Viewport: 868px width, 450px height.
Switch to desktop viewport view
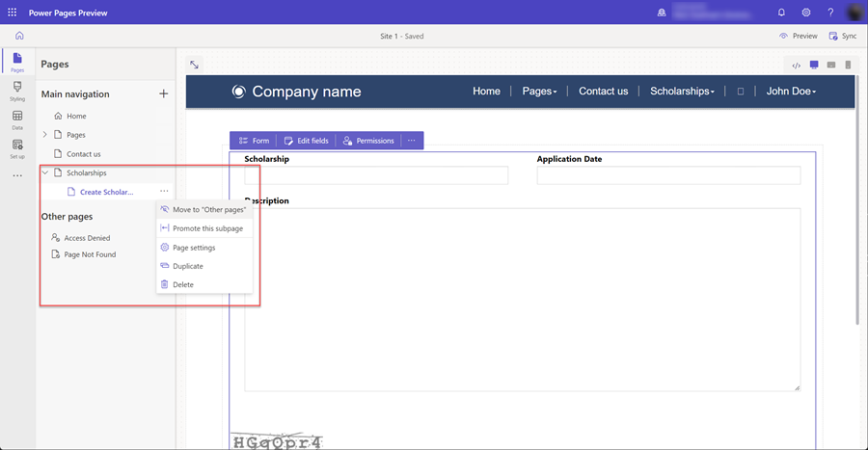814,66
